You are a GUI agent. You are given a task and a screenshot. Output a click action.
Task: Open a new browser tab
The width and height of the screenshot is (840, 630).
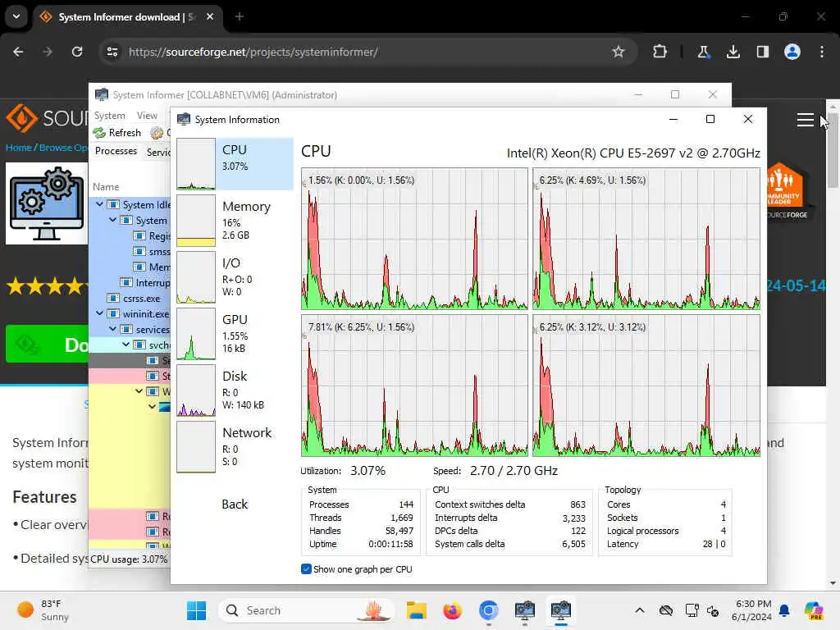coord(240,16)
